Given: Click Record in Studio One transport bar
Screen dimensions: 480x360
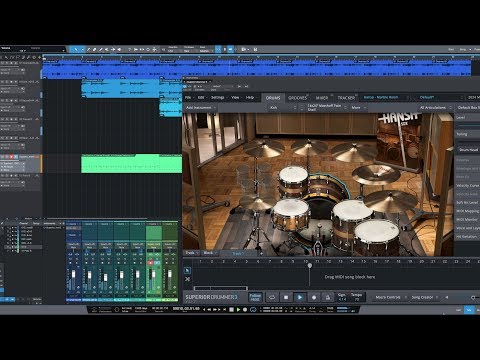Looking at the screenshot, I should 245,310.
